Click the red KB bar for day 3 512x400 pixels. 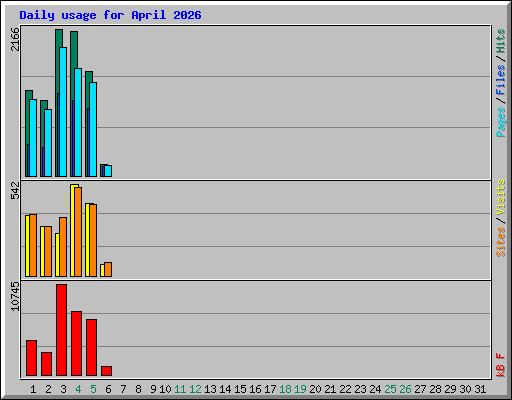pyautogui.click(x=61, y=330)
